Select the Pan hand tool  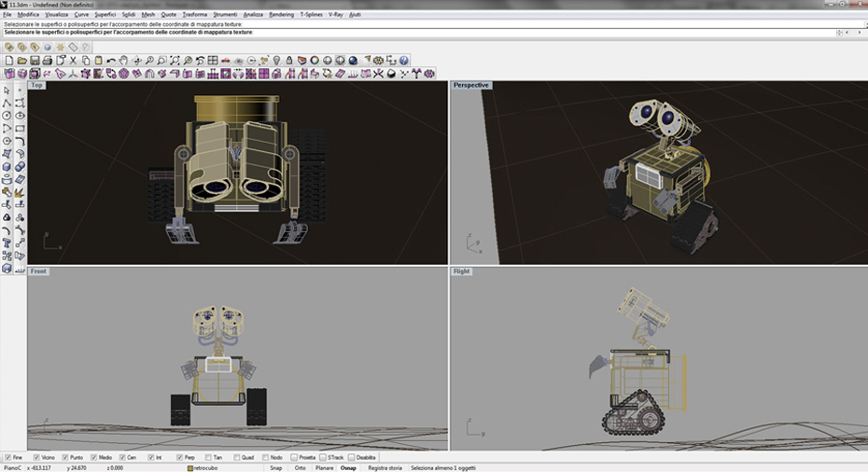[123, 61]
